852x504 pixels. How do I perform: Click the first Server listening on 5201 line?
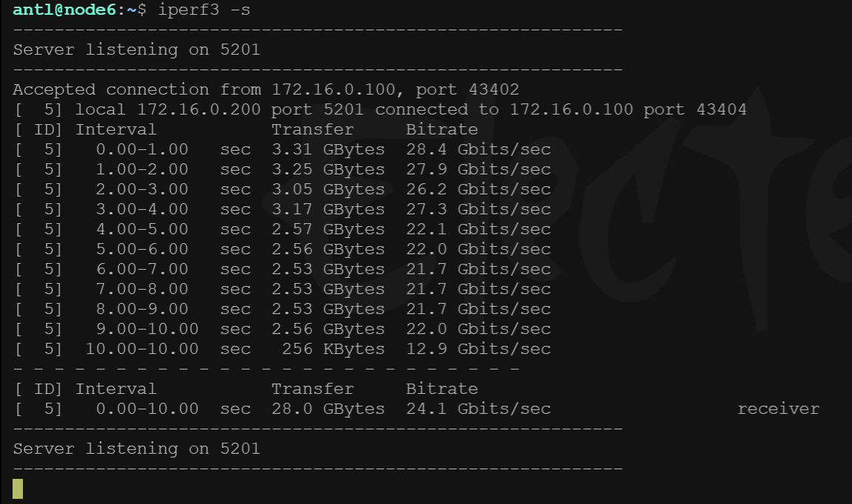pos(136,50)
